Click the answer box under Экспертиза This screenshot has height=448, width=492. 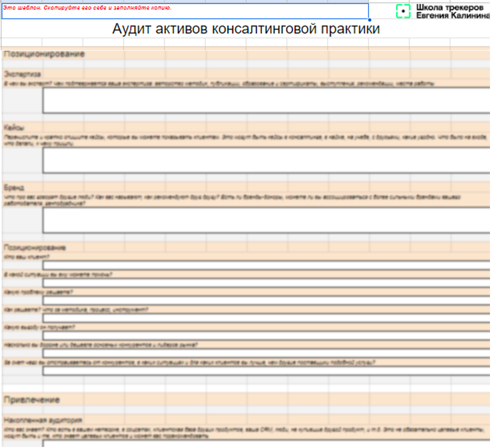[266, 100]
